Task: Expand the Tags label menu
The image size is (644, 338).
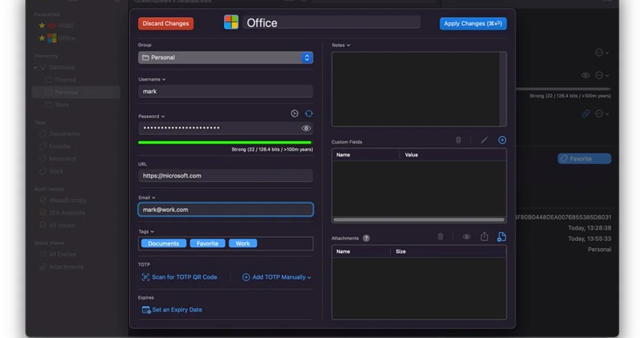Action: [x=146, y=232]
